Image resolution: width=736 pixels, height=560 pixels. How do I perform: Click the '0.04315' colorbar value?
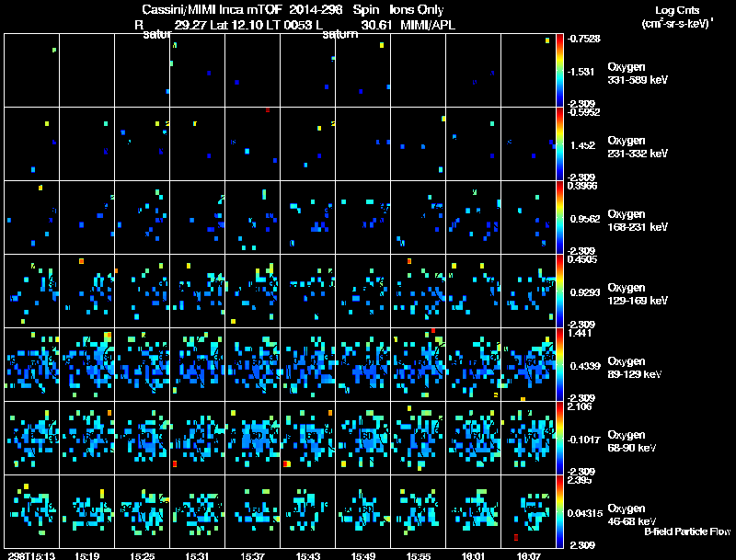[x=585, y=514]
